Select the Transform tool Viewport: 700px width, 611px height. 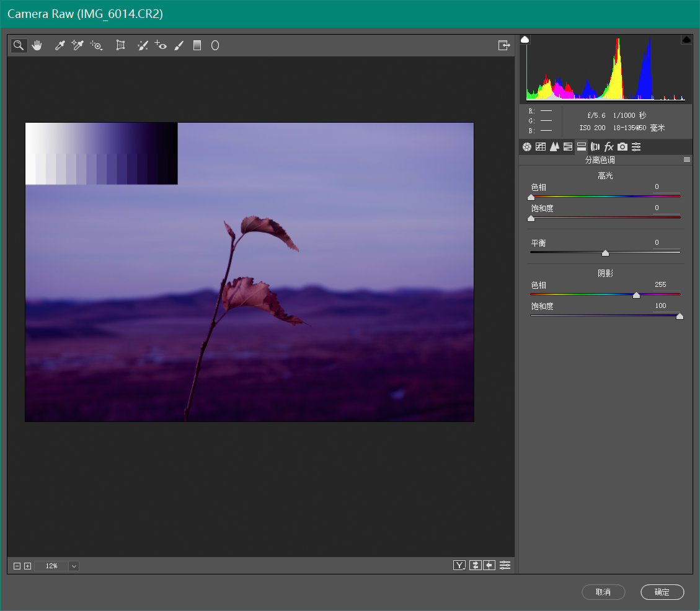coord(120,45)
